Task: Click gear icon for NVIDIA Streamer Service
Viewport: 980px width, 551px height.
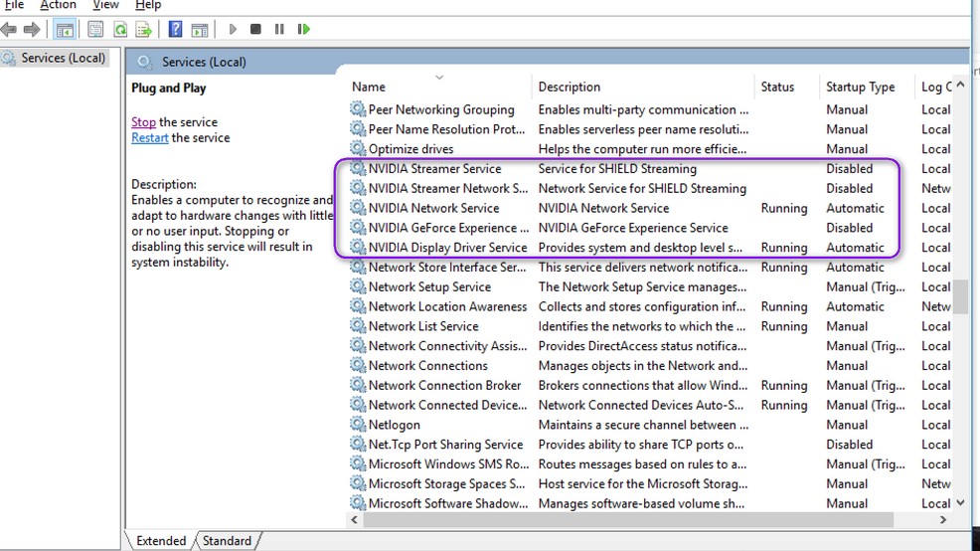Action: [358, 168]
